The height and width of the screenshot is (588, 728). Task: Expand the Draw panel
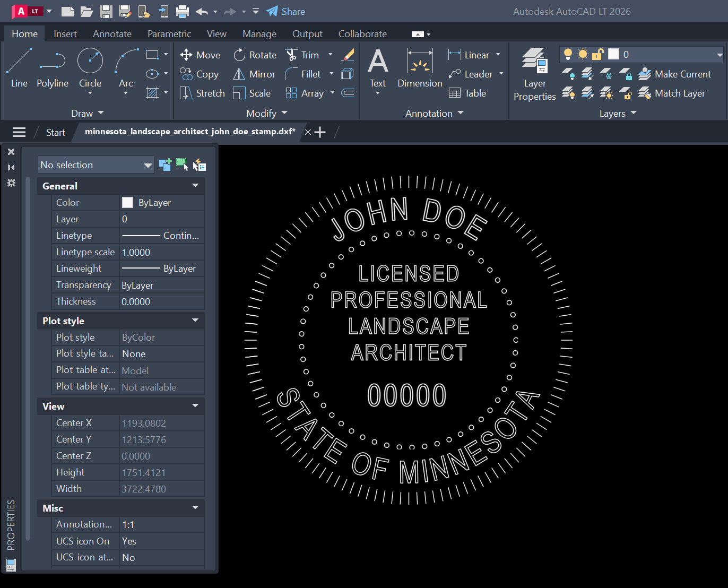(x=88, y=113)
